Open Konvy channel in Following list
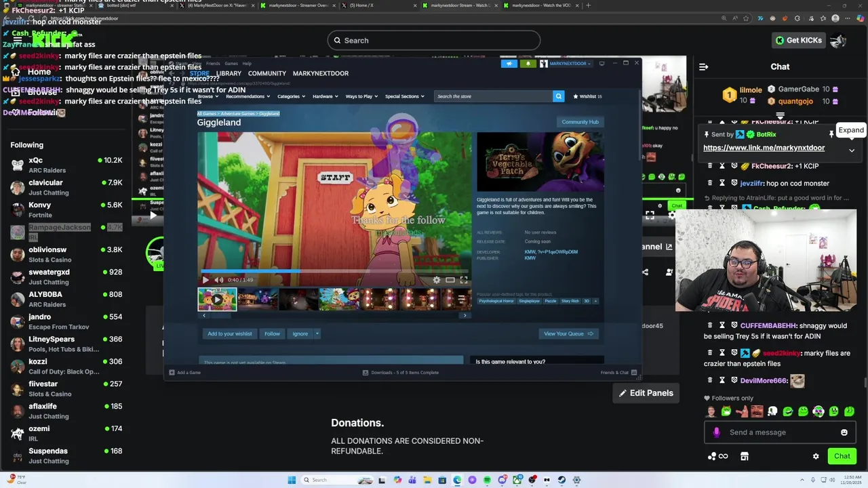The width and height of the screenshot is (868, 488). (x=66, y=210)
